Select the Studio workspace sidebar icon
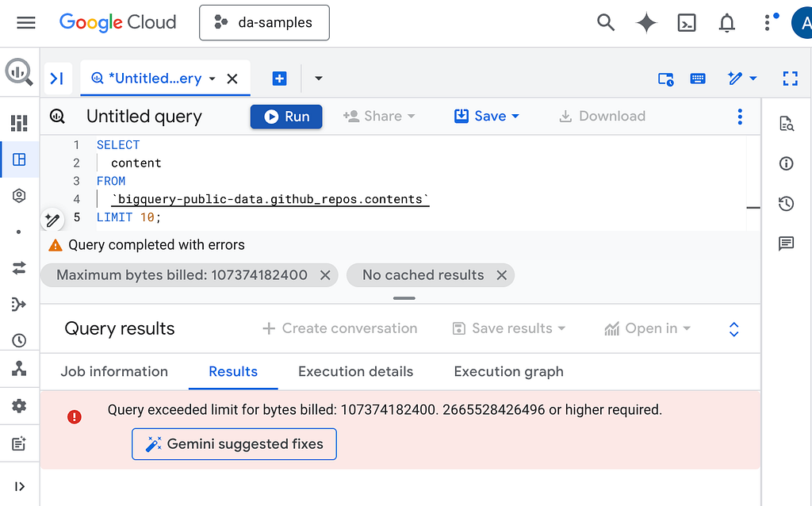This screenshot has width=812, height=506. tap(19, 159)
